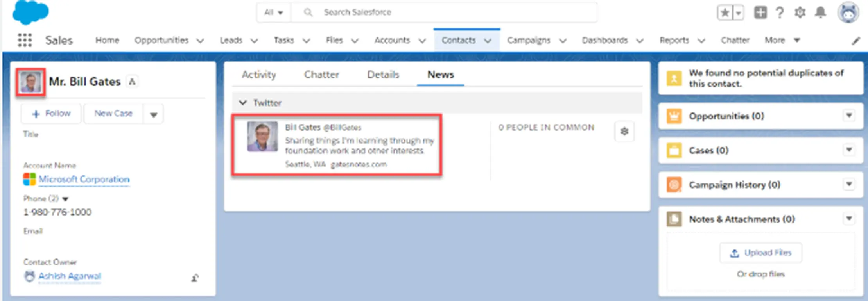Open Cases (0) card dropdown
Image resolution: width=868 pixels, height=301 pixels.
click(849, 150)
